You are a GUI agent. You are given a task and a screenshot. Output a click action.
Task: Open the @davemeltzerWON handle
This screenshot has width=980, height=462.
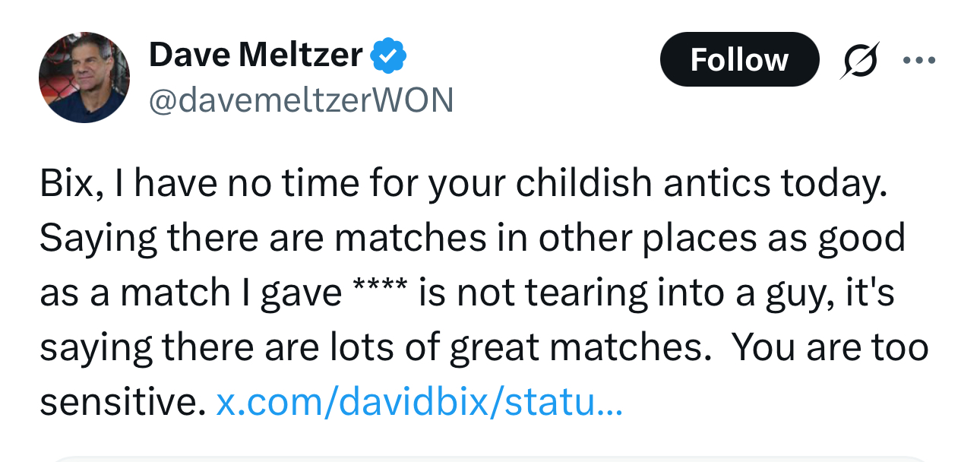click(301, 100)
